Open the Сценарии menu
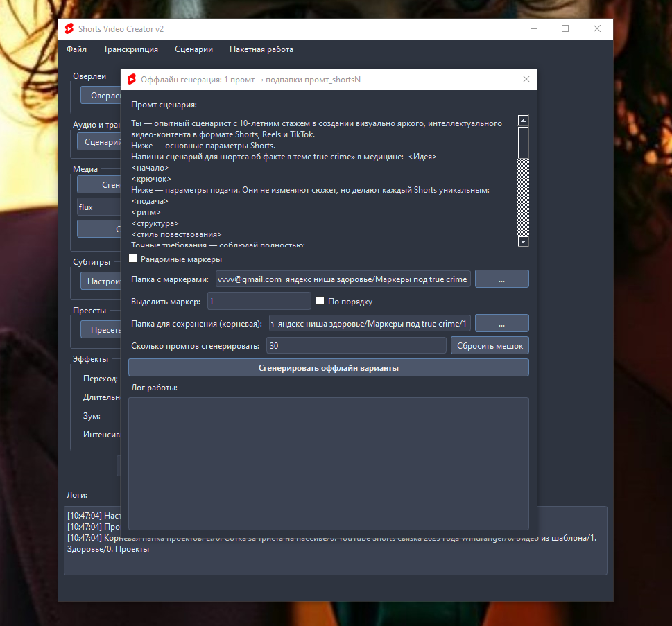This screenshot has width=672, height=626. tap(193, 49)
